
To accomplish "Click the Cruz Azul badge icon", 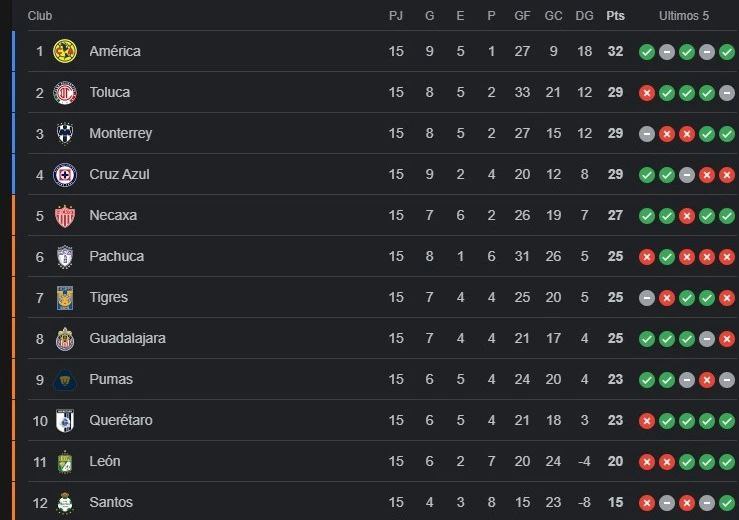I will coord(65,174).
